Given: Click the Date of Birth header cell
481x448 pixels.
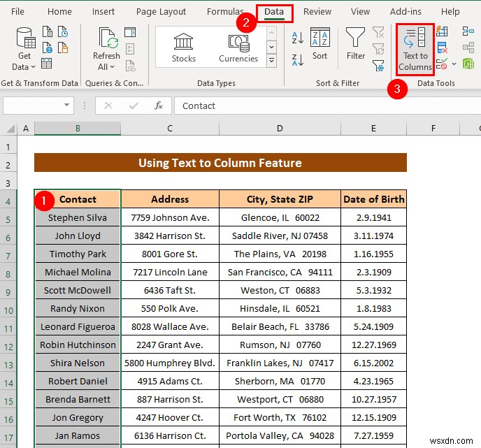Looking at the screenshot, I should click(373, 199).
